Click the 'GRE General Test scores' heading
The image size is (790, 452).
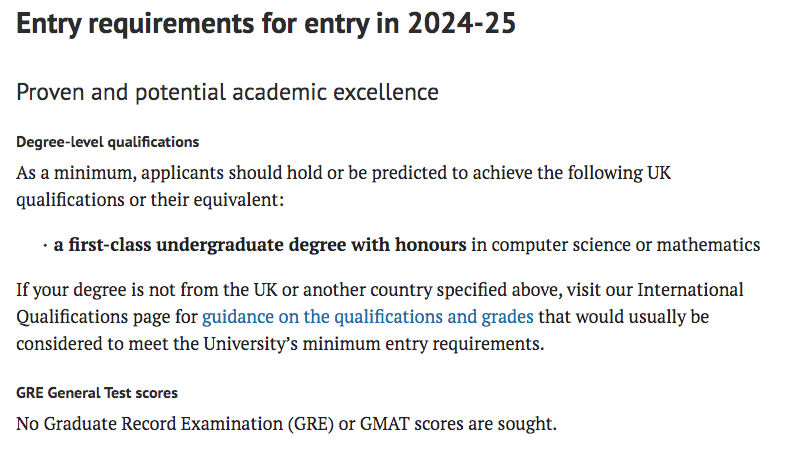pyautogui.click(x=97, y=393)
